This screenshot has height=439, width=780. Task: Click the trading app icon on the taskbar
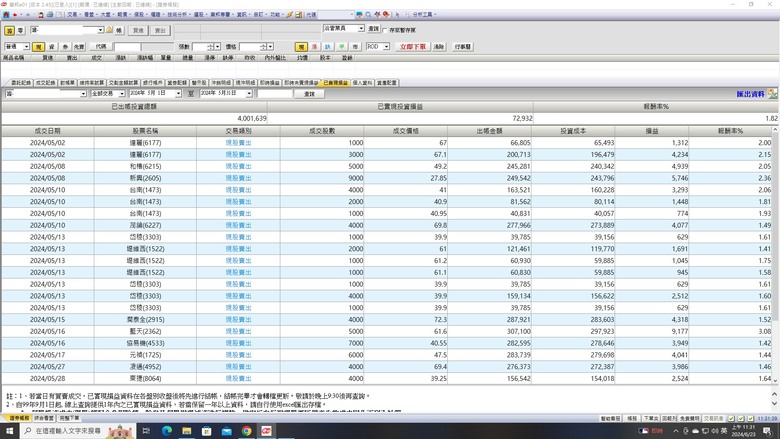click(266, 431)
